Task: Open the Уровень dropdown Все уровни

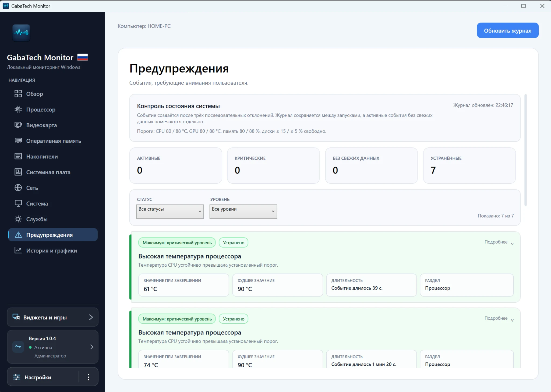Action: [243, 211]
